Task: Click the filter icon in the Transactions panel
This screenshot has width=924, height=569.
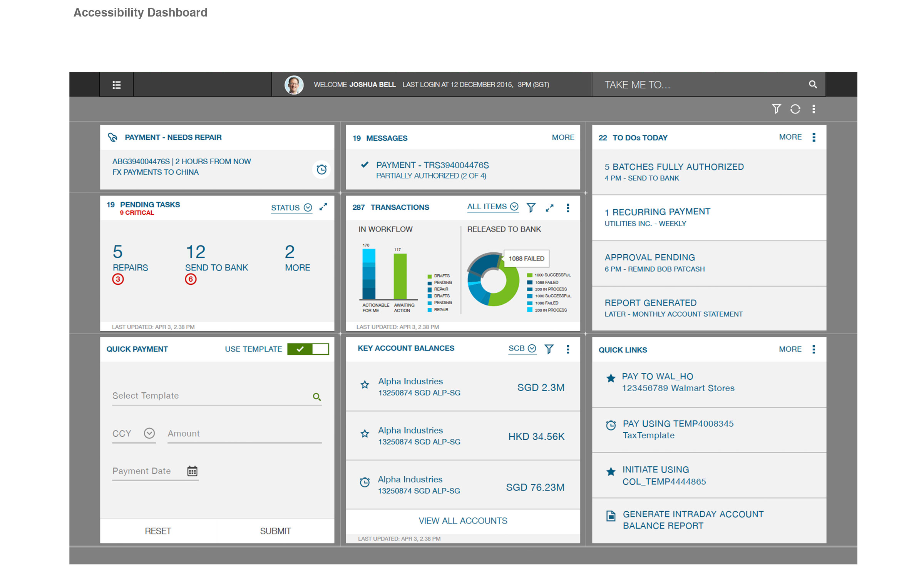Action: point(531,207)
